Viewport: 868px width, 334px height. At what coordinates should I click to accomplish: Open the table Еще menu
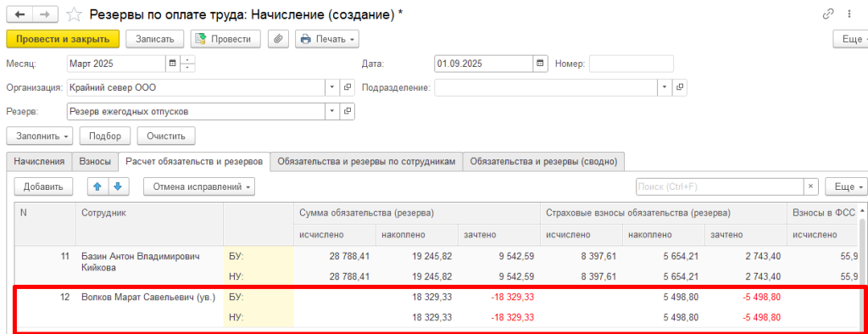point(846,186)
